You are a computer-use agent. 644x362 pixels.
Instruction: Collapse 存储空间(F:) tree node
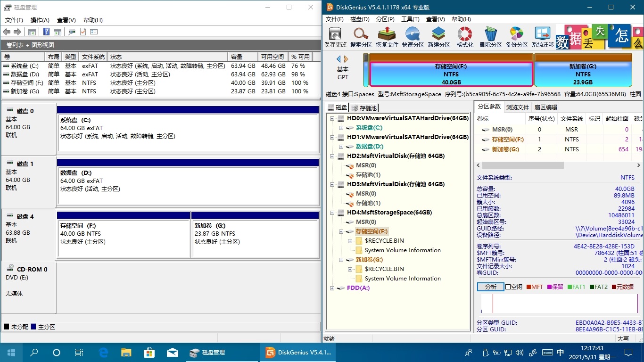(x=341, y=231)
